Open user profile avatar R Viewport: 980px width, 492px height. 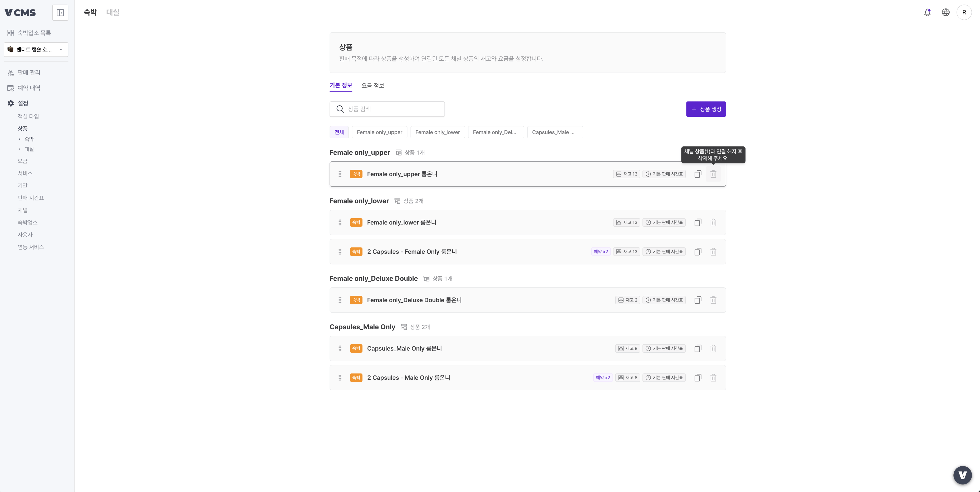click(x=964, y=12)
